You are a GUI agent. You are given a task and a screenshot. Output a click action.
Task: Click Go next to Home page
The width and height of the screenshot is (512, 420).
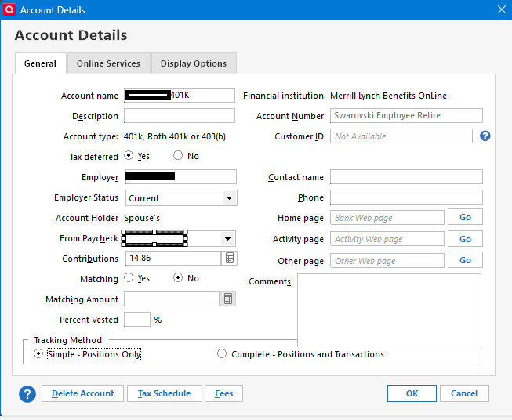pos(465,217)
